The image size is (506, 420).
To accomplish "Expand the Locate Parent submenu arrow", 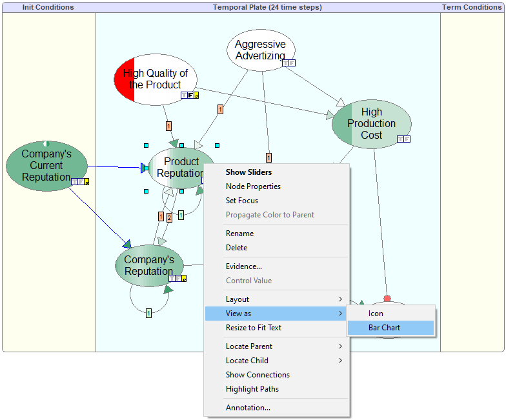I will 341,346.
